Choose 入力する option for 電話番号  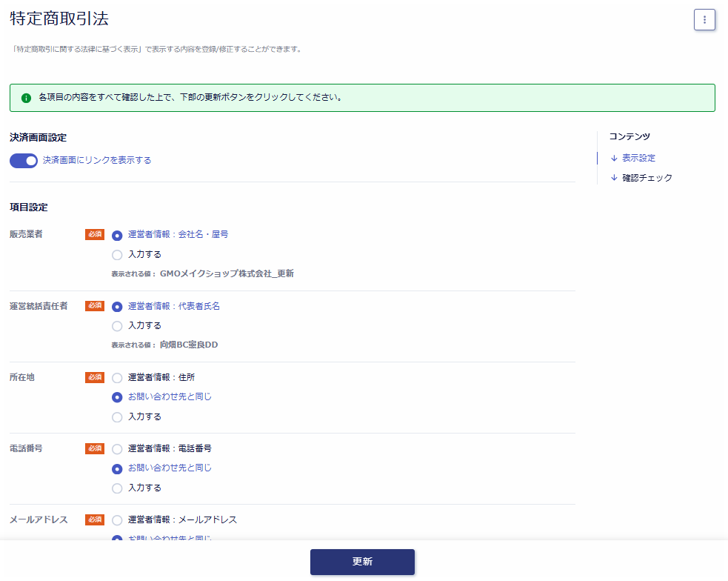tap(117, 488)
